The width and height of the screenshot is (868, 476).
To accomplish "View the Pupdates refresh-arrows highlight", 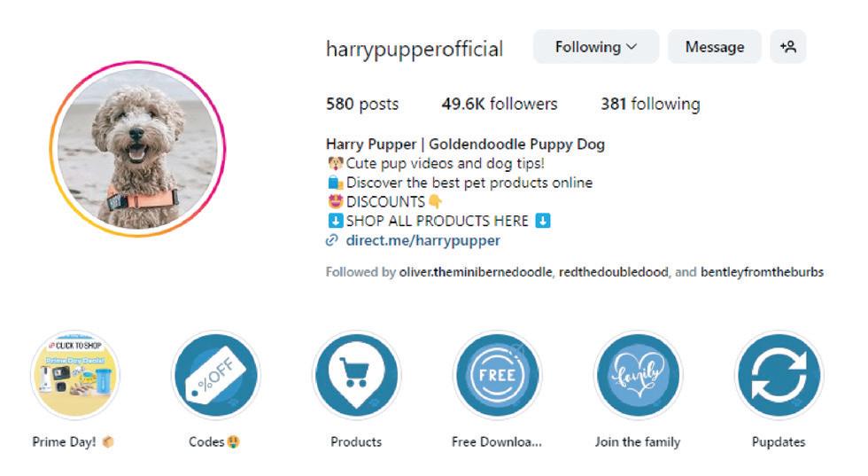I will pos(779,375).
